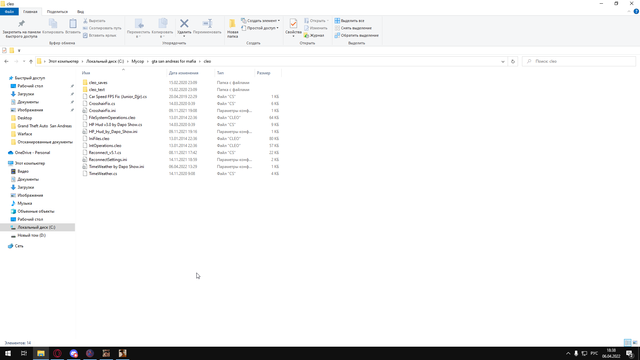This screenshot has height=360, width=640.
Task: Select file TimeWeather.cs
Action: [103, 173]
